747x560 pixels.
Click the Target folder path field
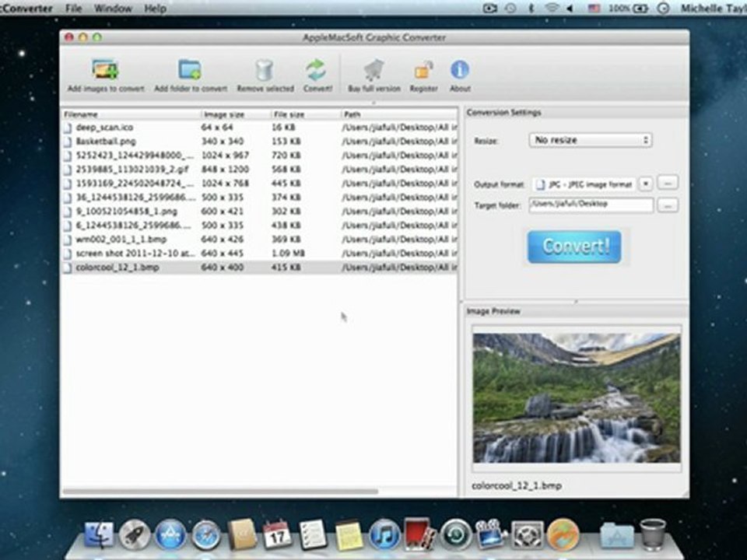(x=591, y=205)
